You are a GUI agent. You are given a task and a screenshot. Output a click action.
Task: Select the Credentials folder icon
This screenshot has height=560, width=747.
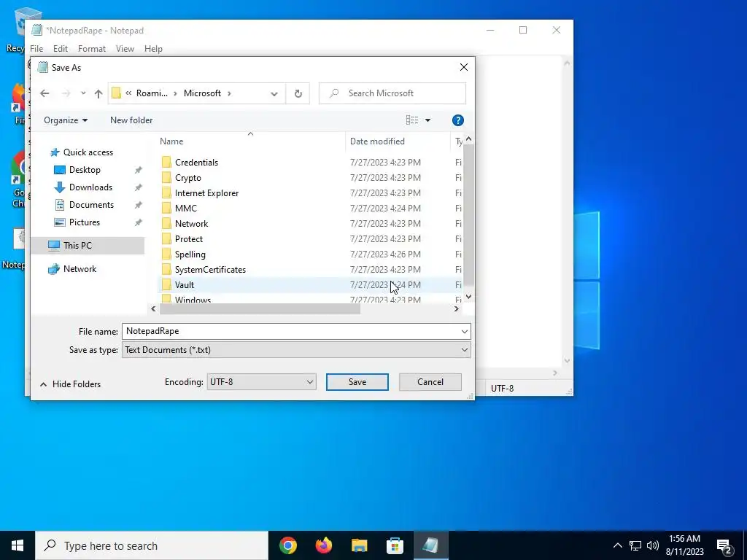tap(166, 163)
